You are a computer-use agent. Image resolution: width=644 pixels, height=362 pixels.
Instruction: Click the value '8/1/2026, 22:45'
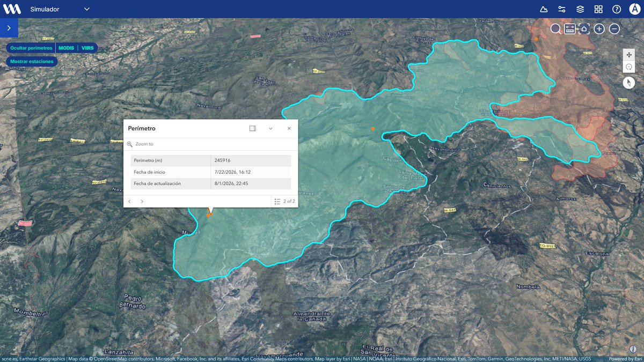tap(231, 183)
